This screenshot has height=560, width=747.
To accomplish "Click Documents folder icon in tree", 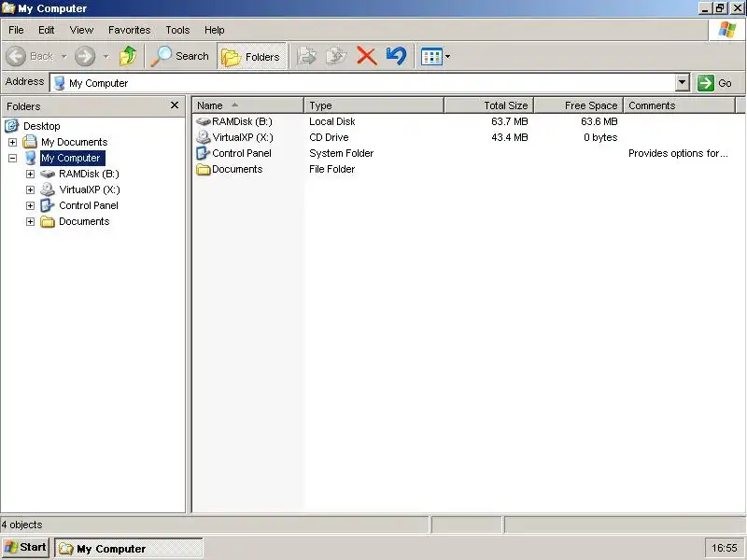I will pyautogui.click(x=48, y=221).
